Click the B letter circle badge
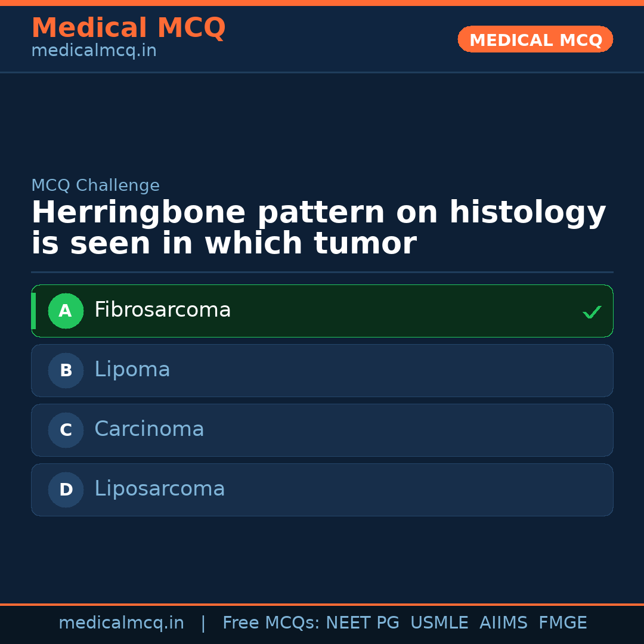The image size is (644, 644). point(66,370)
